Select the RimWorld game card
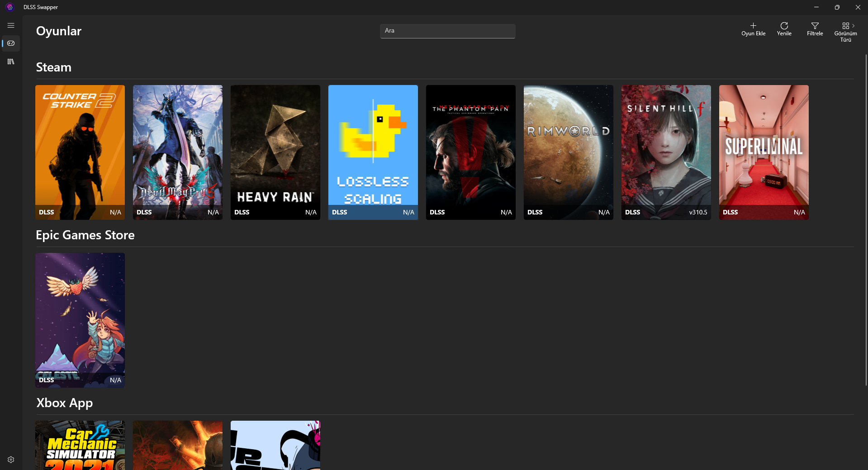 click(x=569, y=152)
